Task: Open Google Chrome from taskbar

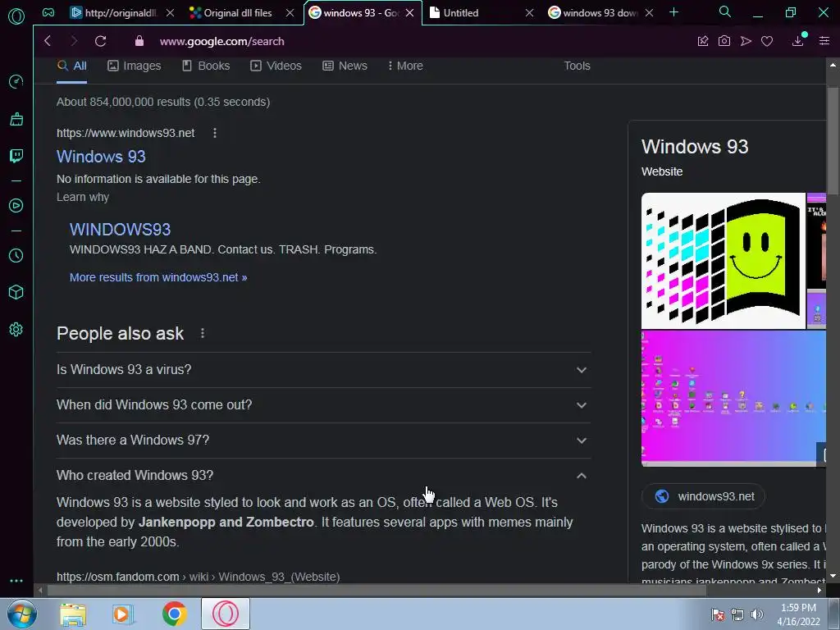Action: tap(175, 614)
